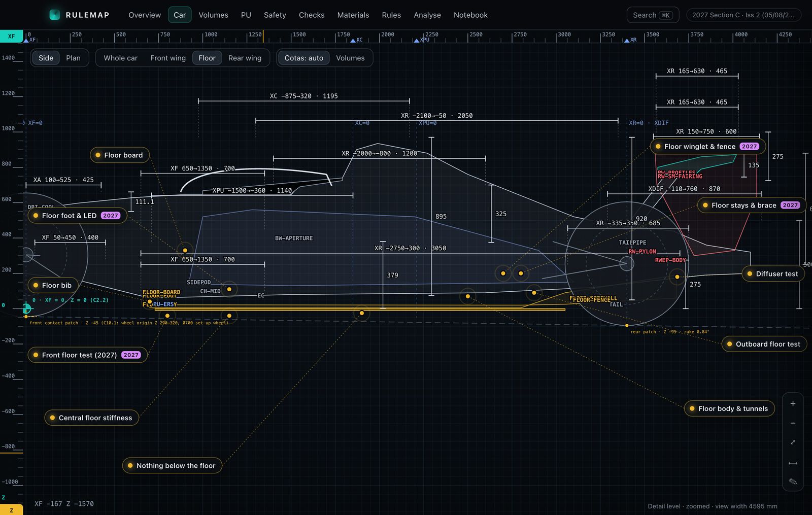Open the Materials tab
812x515 pixels.
(353, 15)
